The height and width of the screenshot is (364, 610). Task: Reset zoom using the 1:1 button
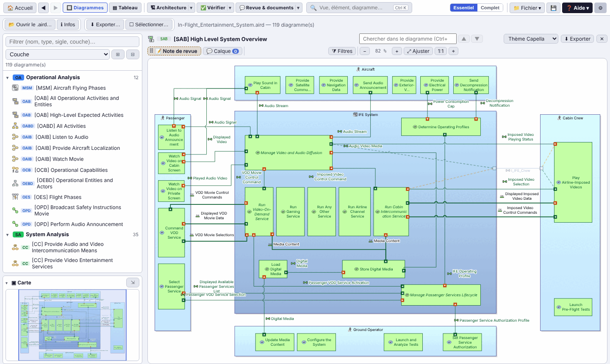click(441, 51)
